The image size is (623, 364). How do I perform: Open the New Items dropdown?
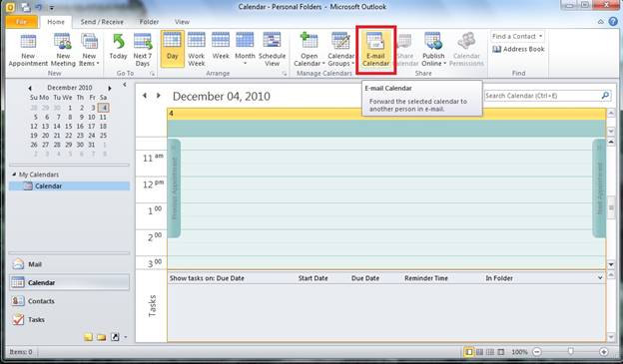tap(90, 50)
